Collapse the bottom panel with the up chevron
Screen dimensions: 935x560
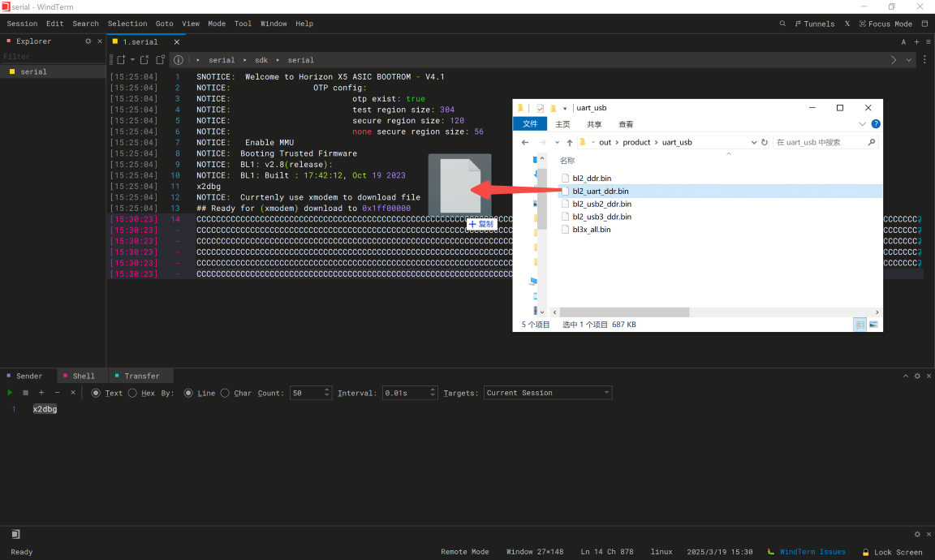coord(906,376)
